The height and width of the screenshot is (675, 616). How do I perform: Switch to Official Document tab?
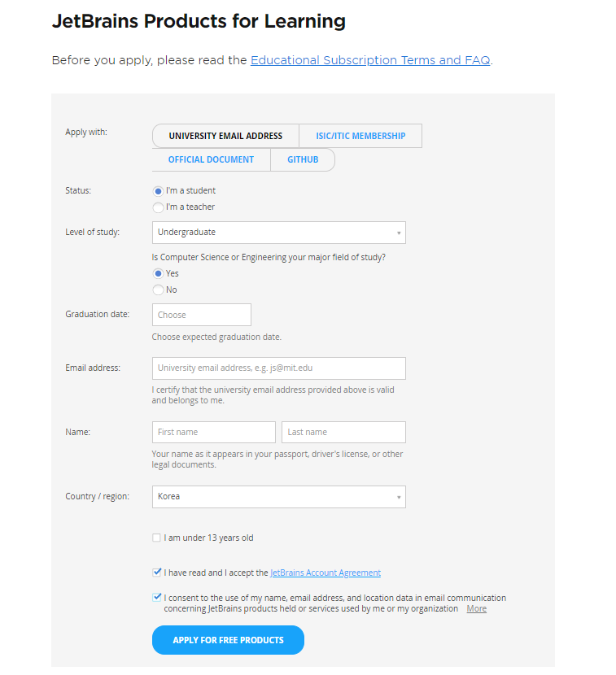[211, 159]
